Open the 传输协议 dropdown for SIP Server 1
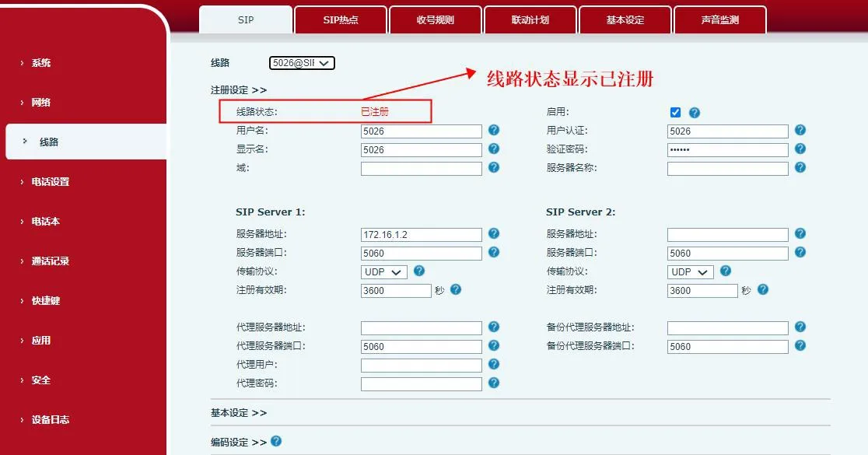Screen dimensions: 868x455 click(383, 271)
